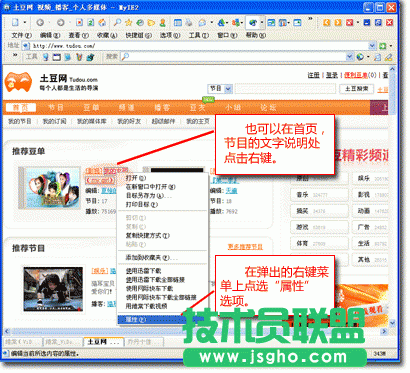Select the 播客 site navigation tab
Image resolution: width=410 pixels, height=373 pixels.
162,107
